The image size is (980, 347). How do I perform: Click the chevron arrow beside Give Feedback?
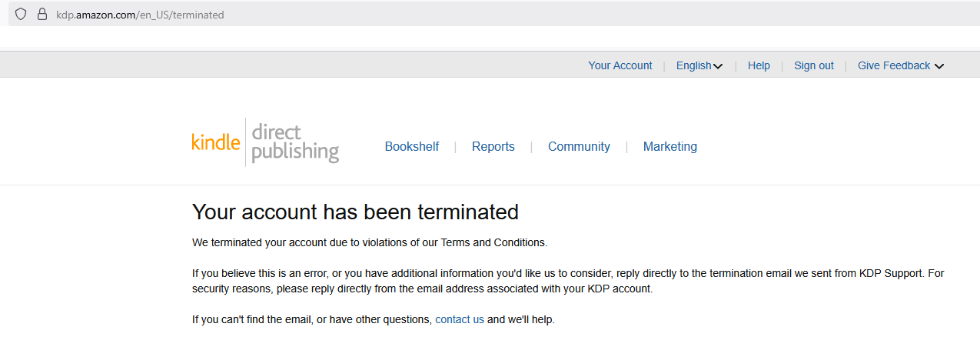pyautogui.click(x=939, y=66)
